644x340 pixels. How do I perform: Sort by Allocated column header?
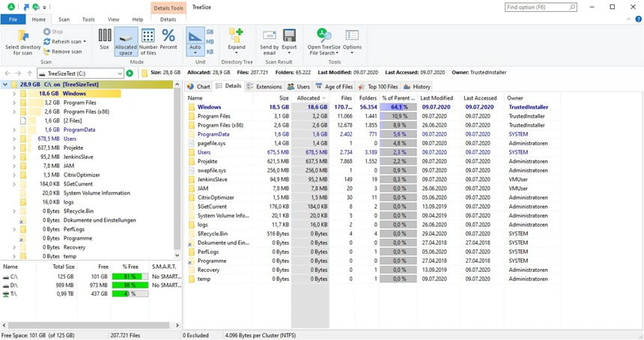point(311,97)
